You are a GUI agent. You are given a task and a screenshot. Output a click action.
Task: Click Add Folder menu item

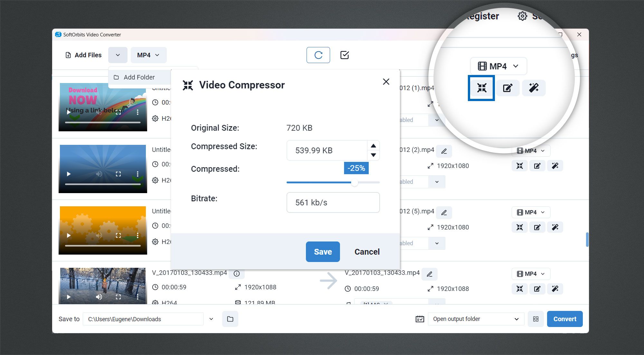138,77
